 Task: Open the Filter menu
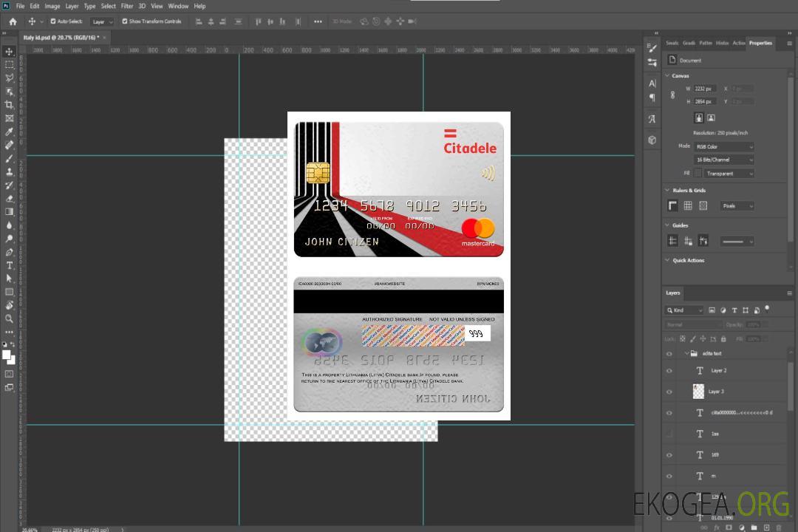127,6
